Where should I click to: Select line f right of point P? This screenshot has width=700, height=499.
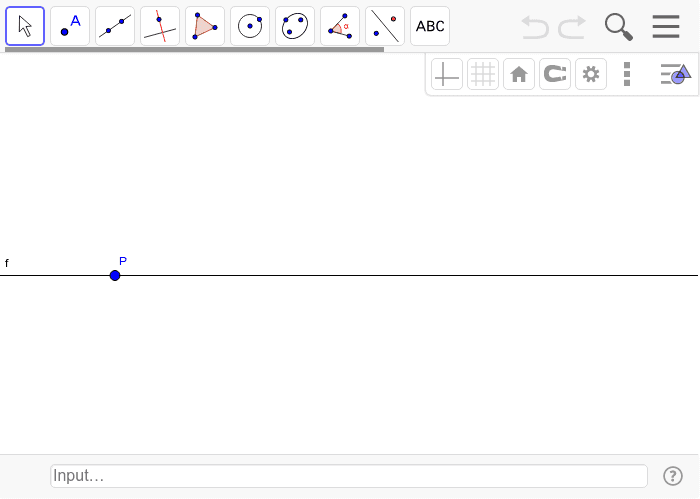[x=408, y=275]
